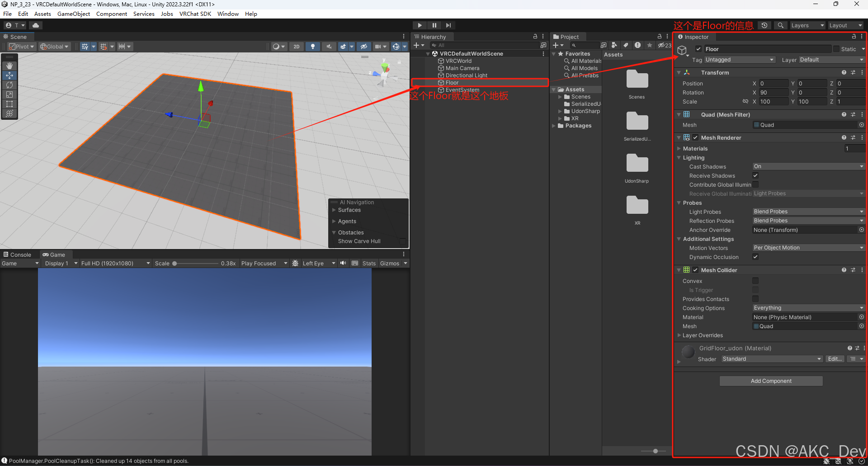Open the Scenes folder in Project tree

580,97
